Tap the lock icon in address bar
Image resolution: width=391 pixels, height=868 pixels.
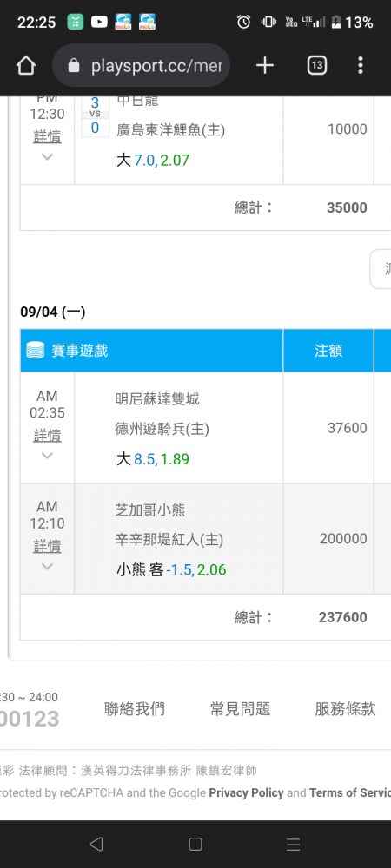(74, 67)
